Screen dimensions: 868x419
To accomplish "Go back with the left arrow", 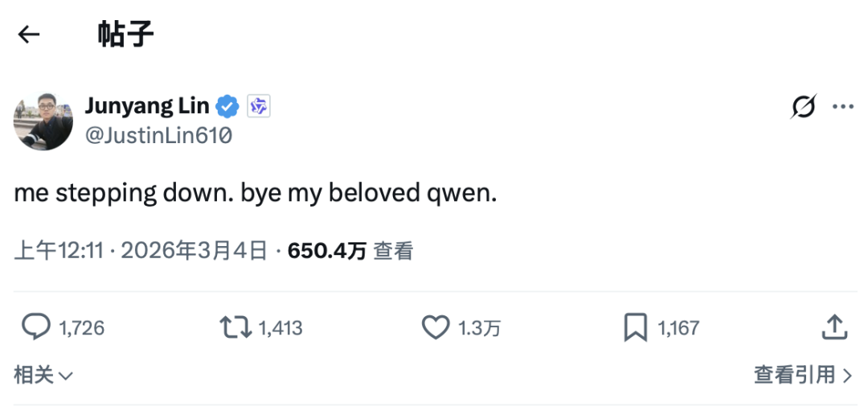I will click(29, 35).
